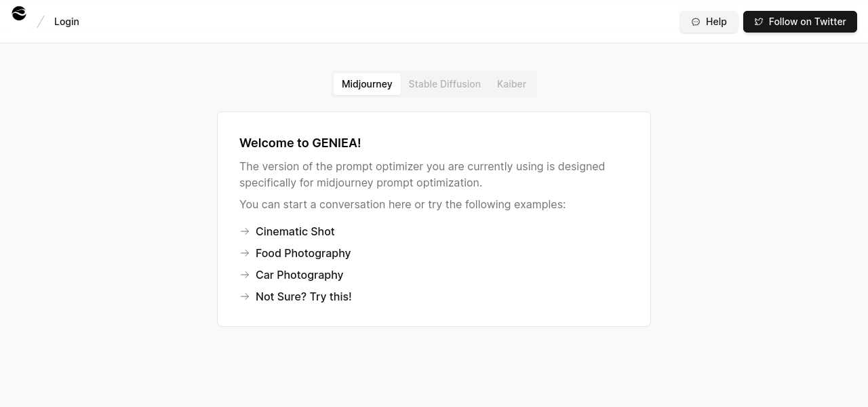Try the Food Photography example
The height and width of the screenshot is (407, 868).
pyautogui.click(x=303, y=253)
